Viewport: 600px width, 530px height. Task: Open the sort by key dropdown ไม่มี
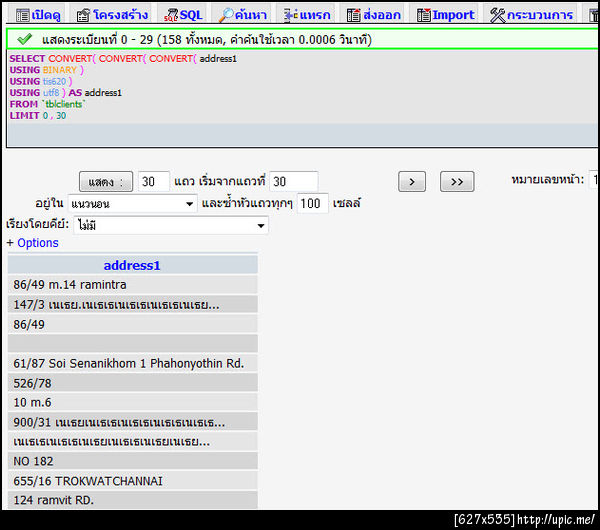171,225
